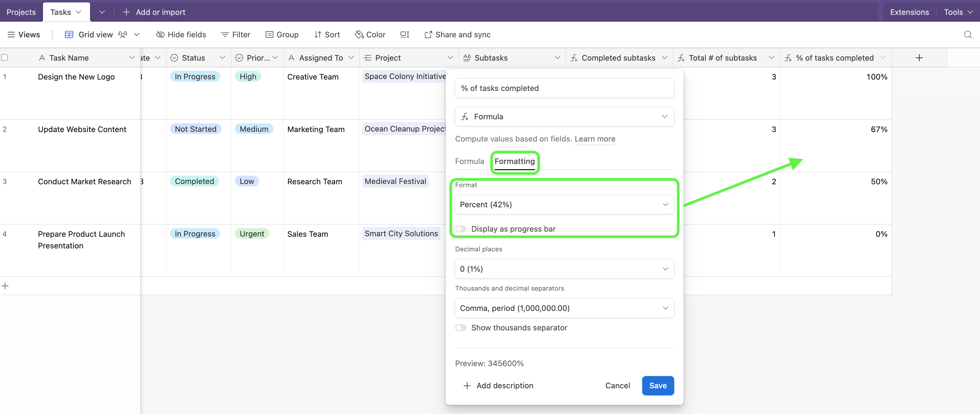Open the tables list chevron after Tasks tab
This screenshot has height=414, width=980.
[102, 12]
